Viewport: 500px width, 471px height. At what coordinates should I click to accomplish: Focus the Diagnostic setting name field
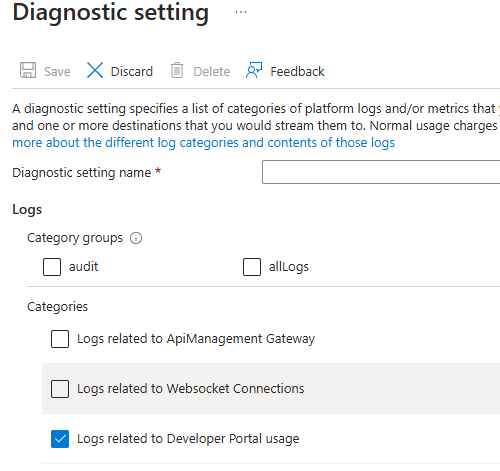tap(381, 172)
